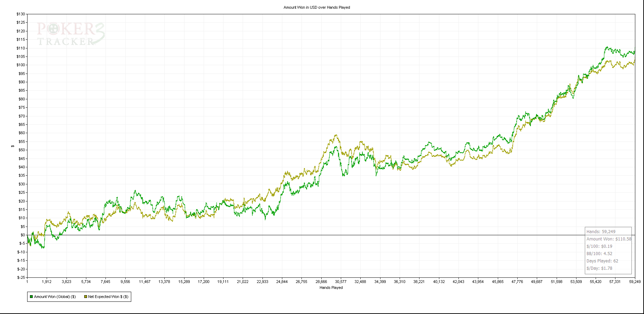The height and width of the screenshot is (314, 644).
Task: Click the Days Played: 62 stat
Action: (602, 261)
